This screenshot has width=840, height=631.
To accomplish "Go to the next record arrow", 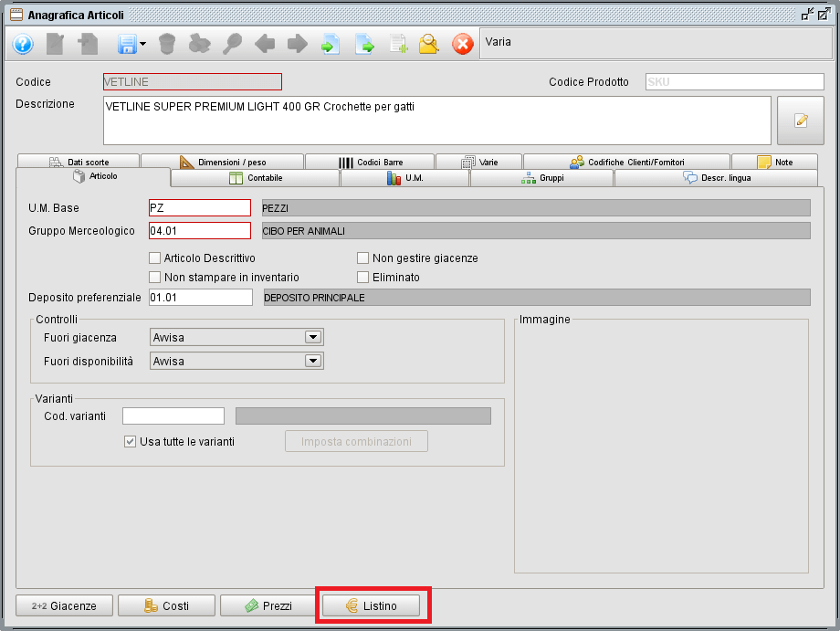I will tap(297, 43).
